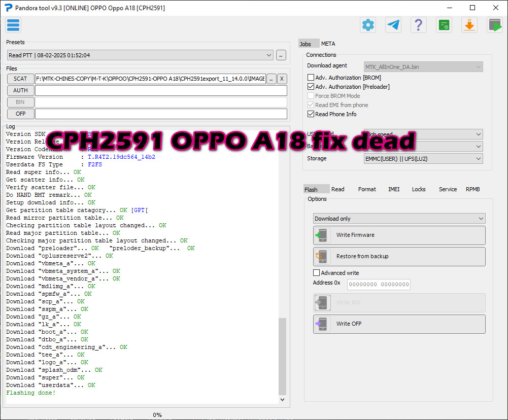This screenshot has width=508, height=420.
Task: Click the scatter path browse ellipsis button
Action: (x=271, y=79)
